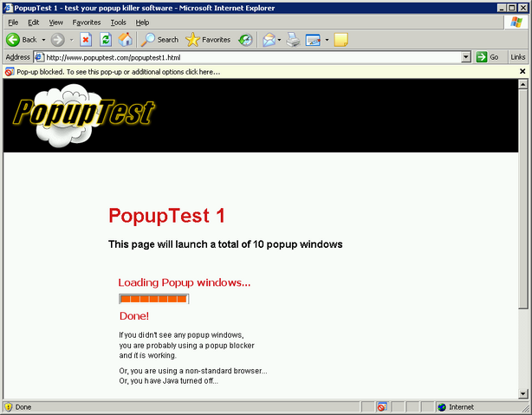Click the status bar pop-up blocked icon
This screenshot has width=532, height=415.
click(382, 407)
